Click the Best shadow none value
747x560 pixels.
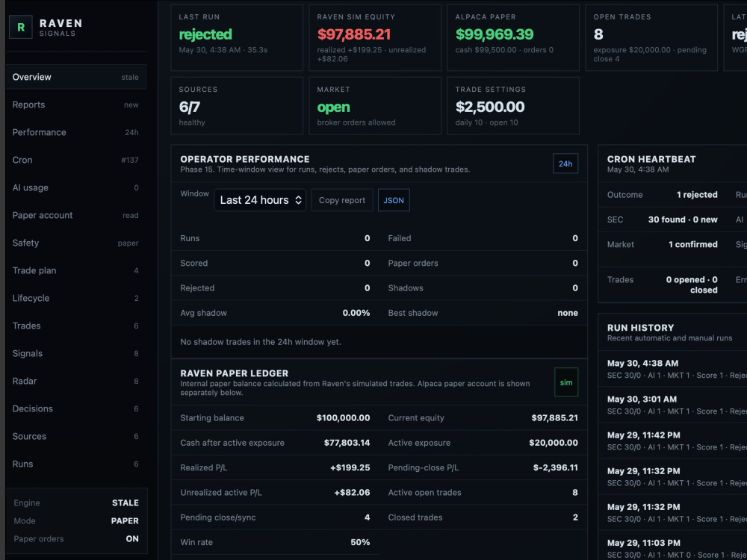(568, 313)
